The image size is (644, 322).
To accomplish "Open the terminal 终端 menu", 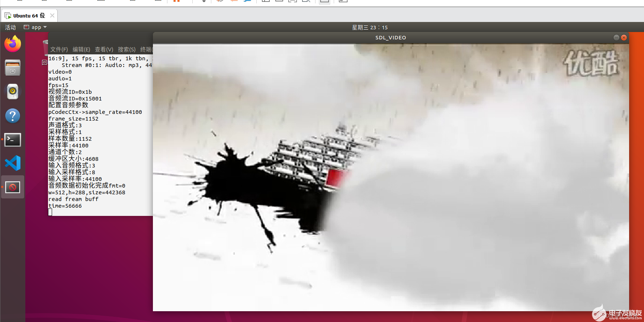I will pyautogui.click(x=146, y=50).
